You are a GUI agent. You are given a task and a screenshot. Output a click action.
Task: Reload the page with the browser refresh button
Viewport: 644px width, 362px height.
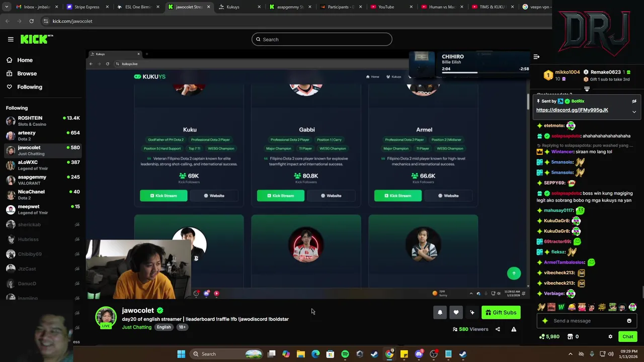pos(31,21)
